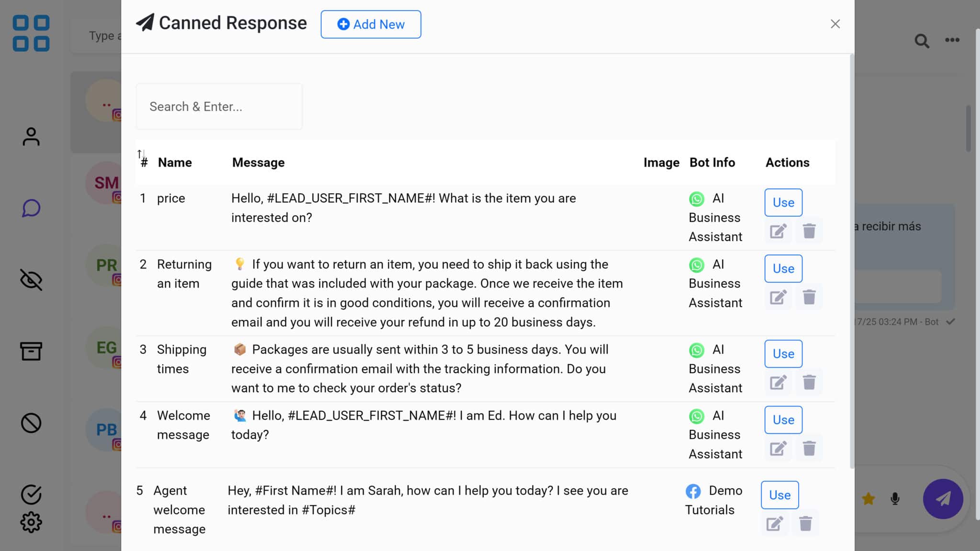Close the Canned Response dialog
The image size is (980, 551).
click(835, 24)
